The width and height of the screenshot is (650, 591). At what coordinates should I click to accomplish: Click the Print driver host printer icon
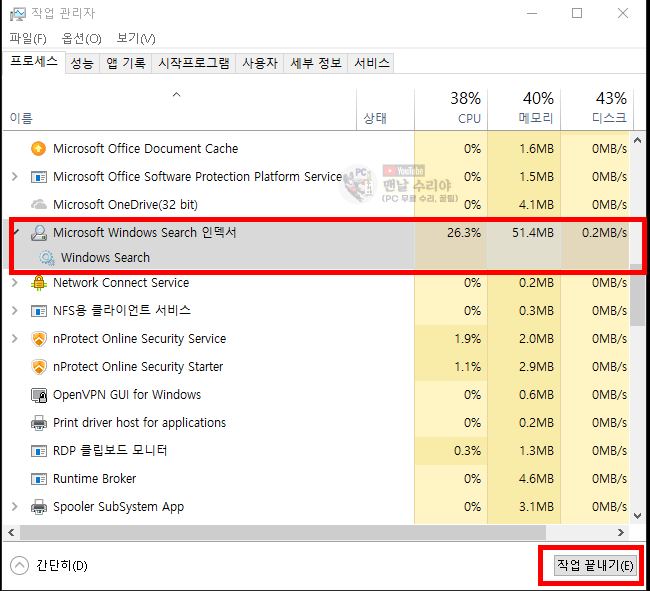coord(39,423)
